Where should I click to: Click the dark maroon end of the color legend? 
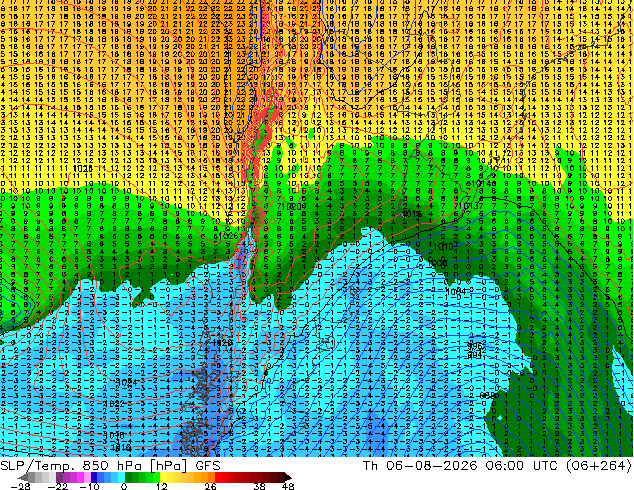(x=283, y=477)
